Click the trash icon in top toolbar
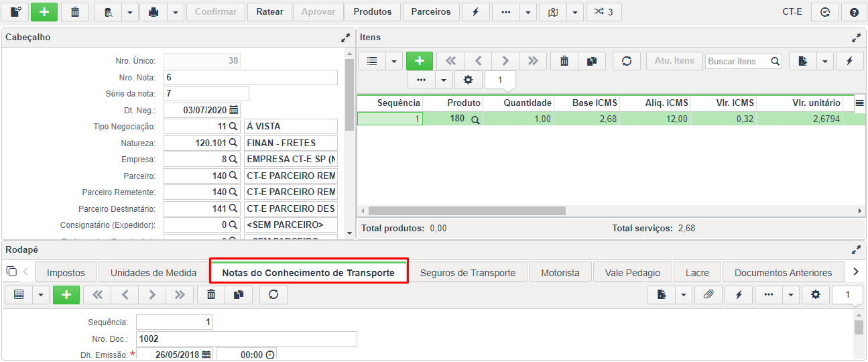The image size is (868, 362). (75, 12)
